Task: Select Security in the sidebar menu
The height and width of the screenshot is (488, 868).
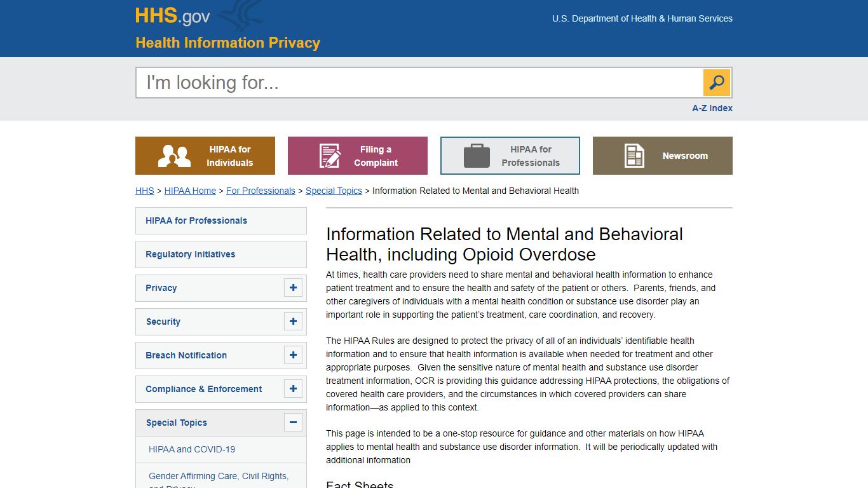Action: click(163, 322)
